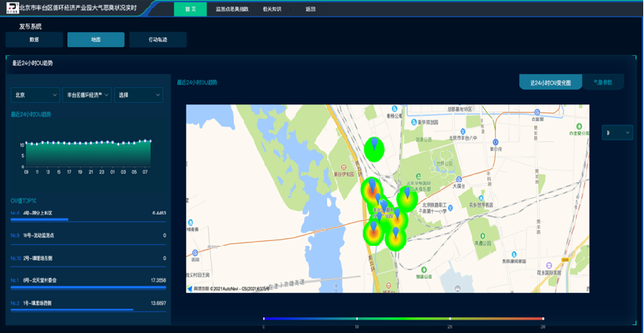
Task: Open the 北京 city dropdown
Action: (x=35, y=95)
